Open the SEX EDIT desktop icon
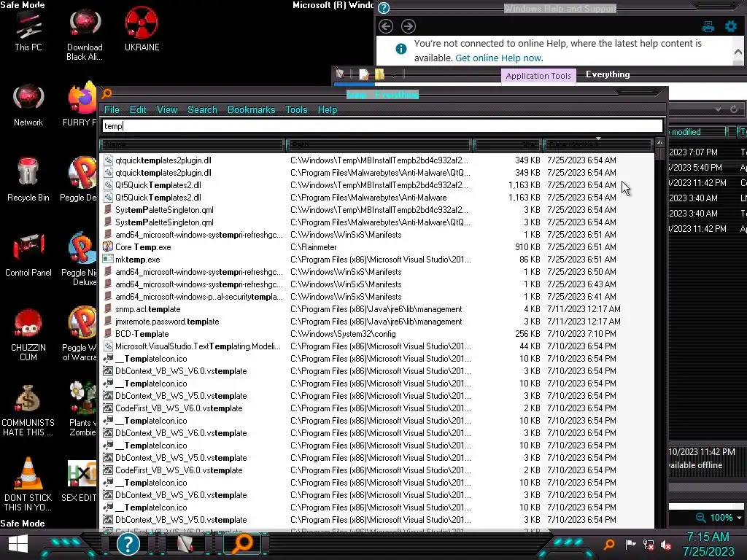Image resolution: width=747 pixels, height=560 pixels. [79, 481]
